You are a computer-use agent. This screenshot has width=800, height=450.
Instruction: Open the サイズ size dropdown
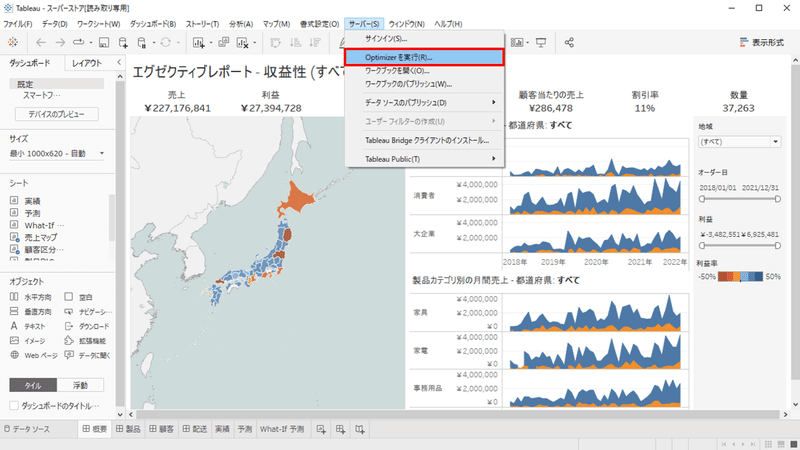click(57, 153)
